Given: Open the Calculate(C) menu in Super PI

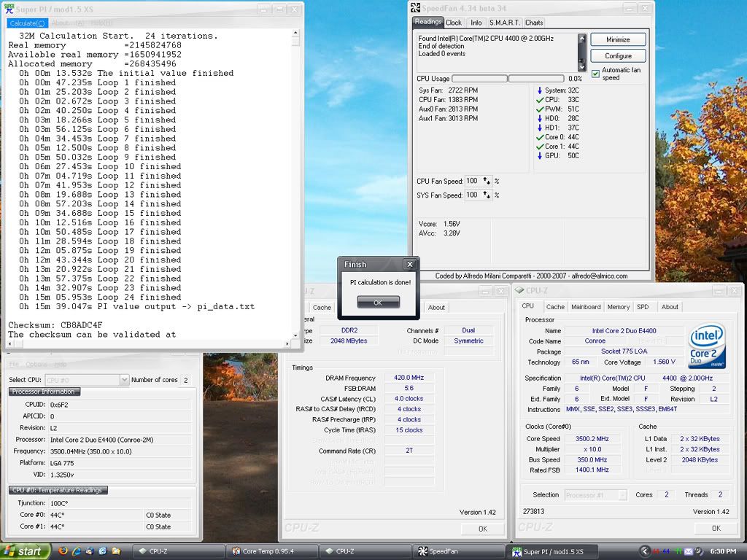Looking at the screenshot, I should [27, 23].
